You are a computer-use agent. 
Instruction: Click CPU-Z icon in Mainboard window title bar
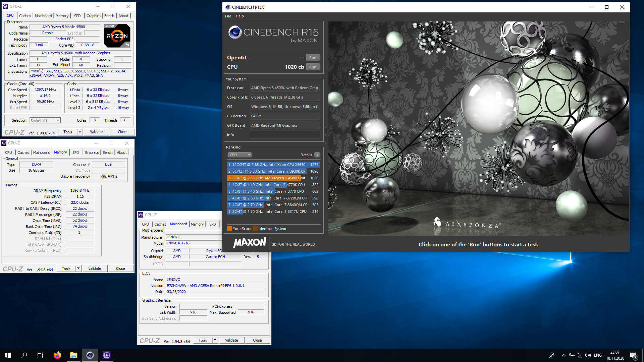[x=141, y=215]
